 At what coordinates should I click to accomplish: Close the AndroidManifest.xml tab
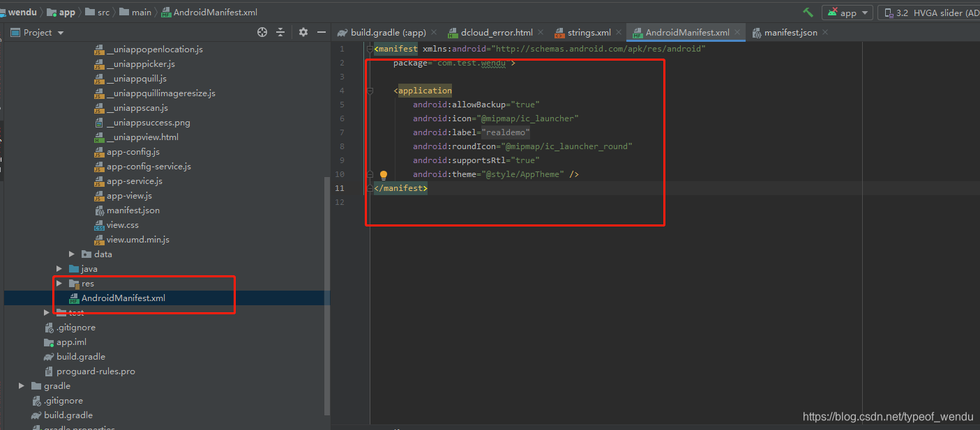[737, 32]
